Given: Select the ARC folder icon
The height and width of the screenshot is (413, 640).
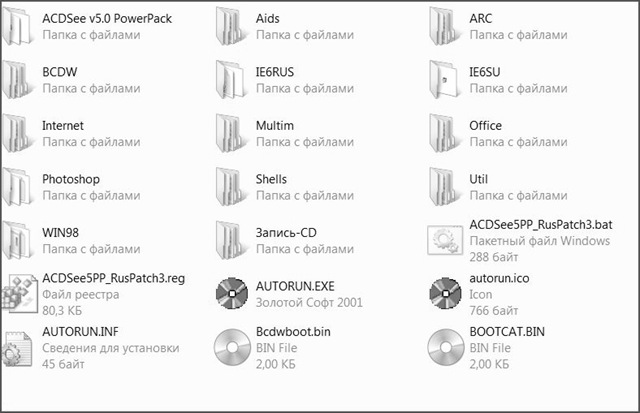Looking at the screenshot, I should point(444,27).
